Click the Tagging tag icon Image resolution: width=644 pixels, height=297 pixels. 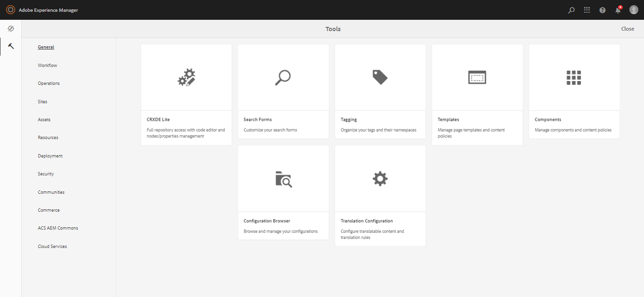(380, 77)
